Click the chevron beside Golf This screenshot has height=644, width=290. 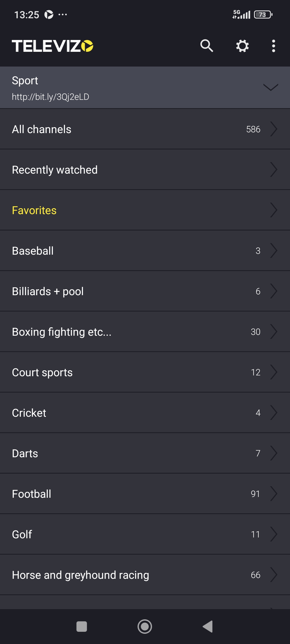pos(274,534)
